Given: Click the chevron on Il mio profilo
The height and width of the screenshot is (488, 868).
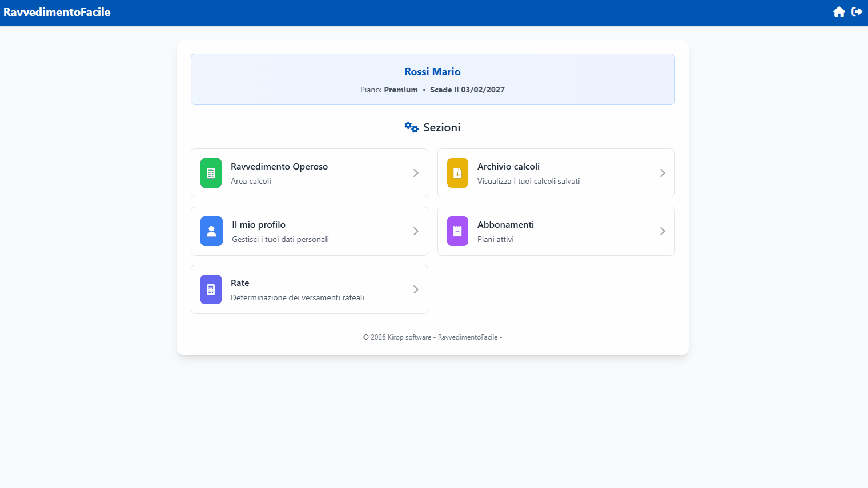Looking at the screenshot, I should [416, 231].
